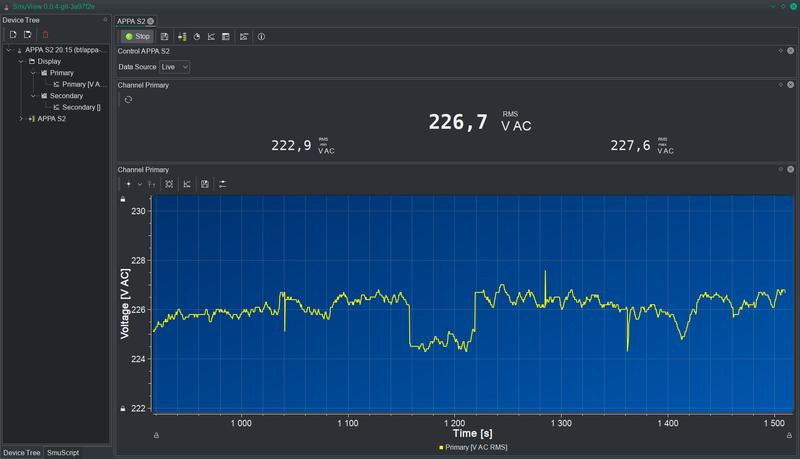
Task: Save the plot using the plot toolbar disk icon
Action: click(204, 184)
